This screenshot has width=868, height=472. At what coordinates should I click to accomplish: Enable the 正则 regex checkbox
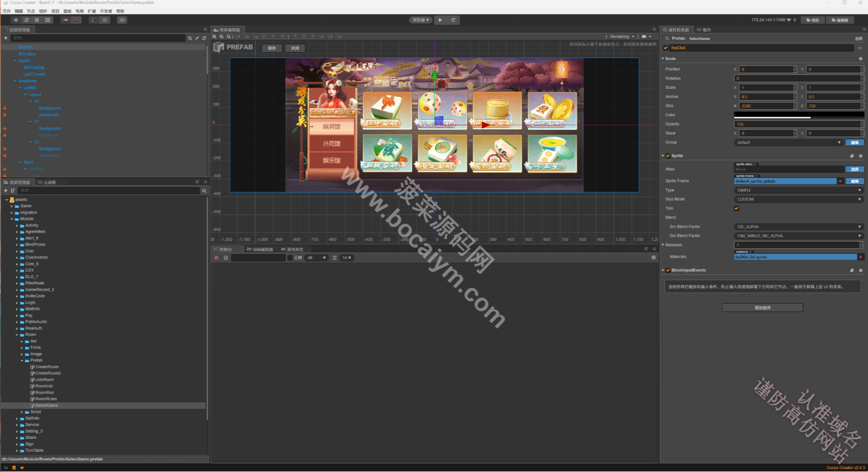coord(290,258)
